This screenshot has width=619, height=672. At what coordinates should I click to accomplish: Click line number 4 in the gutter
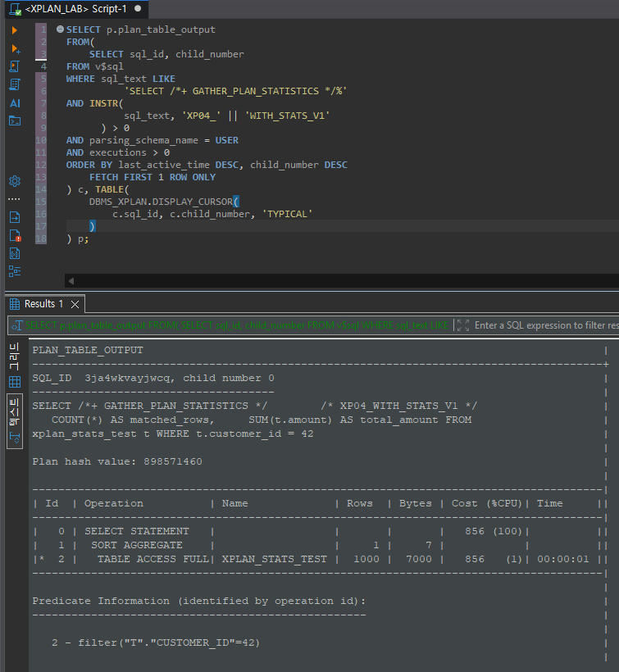coord(43,66)
